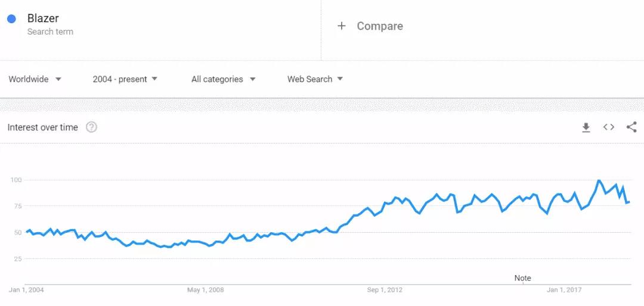644x306 pixels.
Task: Click the Sep 1, 2012 axis label
Action: pyautogui.click(x=385, y=290)
